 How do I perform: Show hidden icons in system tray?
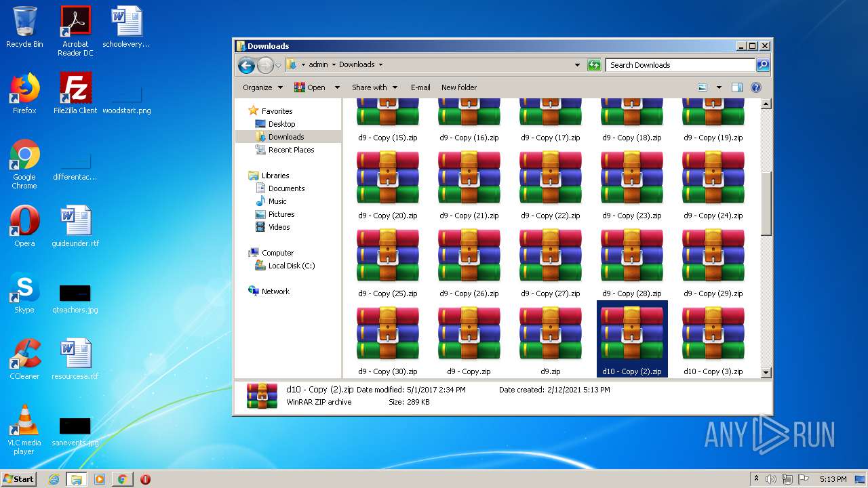(x=756, y=479)
